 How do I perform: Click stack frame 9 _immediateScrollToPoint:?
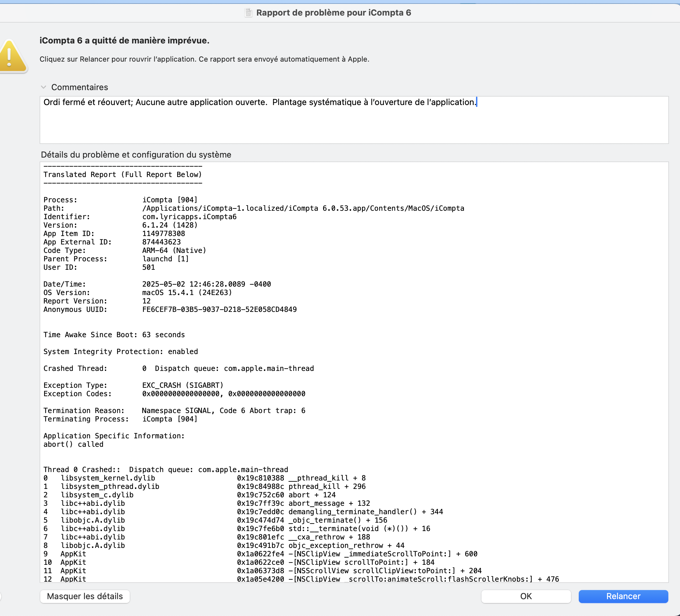pos(261,554)
